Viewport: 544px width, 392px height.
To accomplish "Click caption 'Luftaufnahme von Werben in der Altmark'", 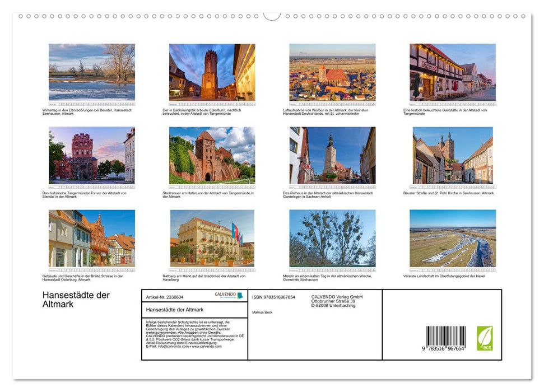I will pos(326,111).
